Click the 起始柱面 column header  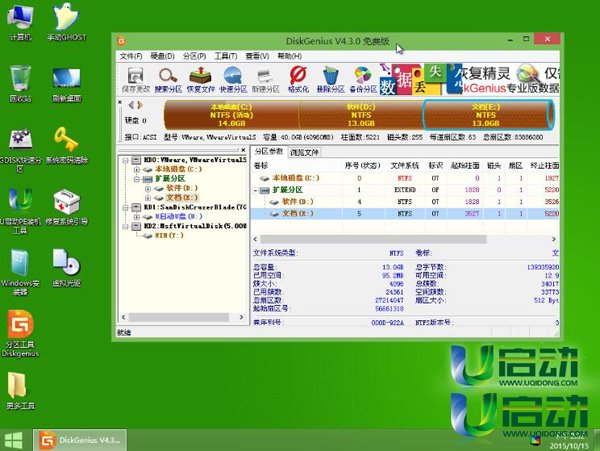465,166
